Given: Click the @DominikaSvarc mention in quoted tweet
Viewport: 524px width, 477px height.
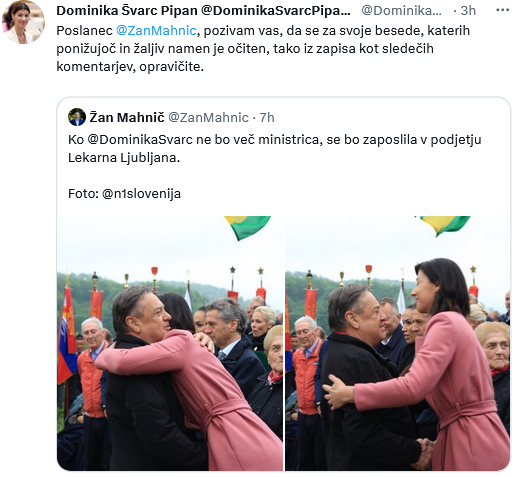Looking at the screenshot, I should coord(140,140).
